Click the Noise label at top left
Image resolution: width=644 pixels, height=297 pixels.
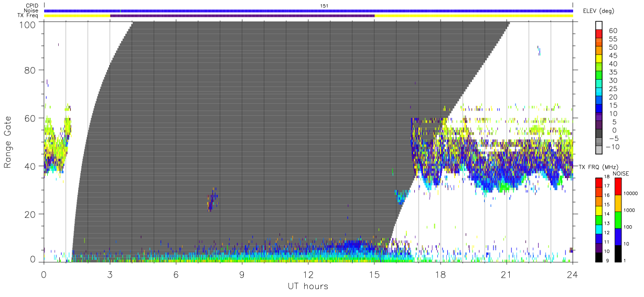coord(31,10)
